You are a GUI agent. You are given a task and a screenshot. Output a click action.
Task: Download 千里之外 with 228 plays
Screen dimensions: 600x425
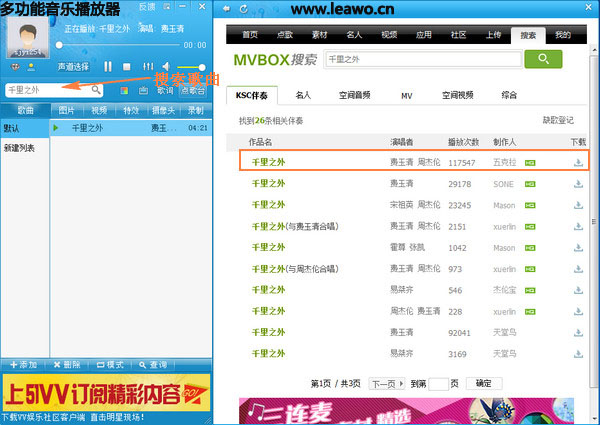578,312
